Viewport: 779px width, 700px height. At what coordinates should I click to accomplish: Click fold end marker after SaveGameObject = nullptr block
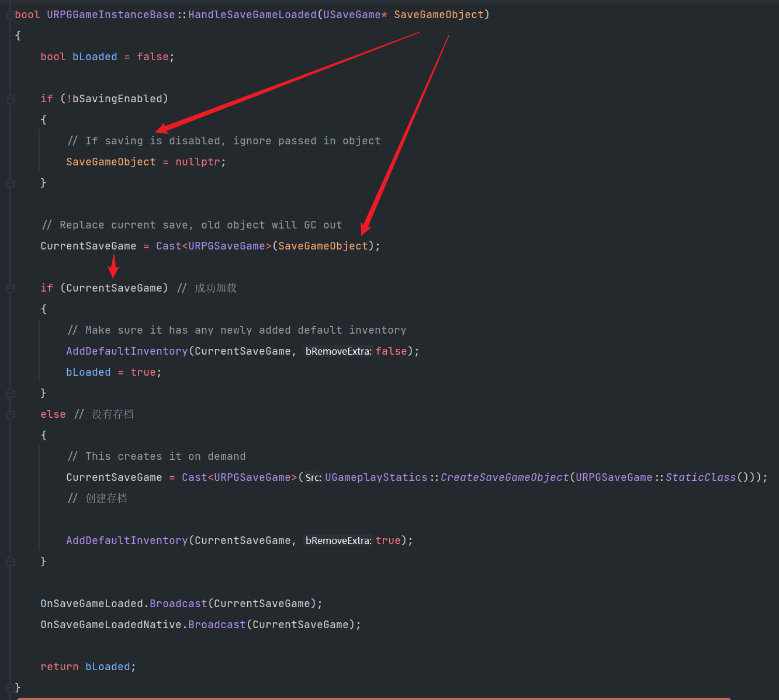point(10,183)
